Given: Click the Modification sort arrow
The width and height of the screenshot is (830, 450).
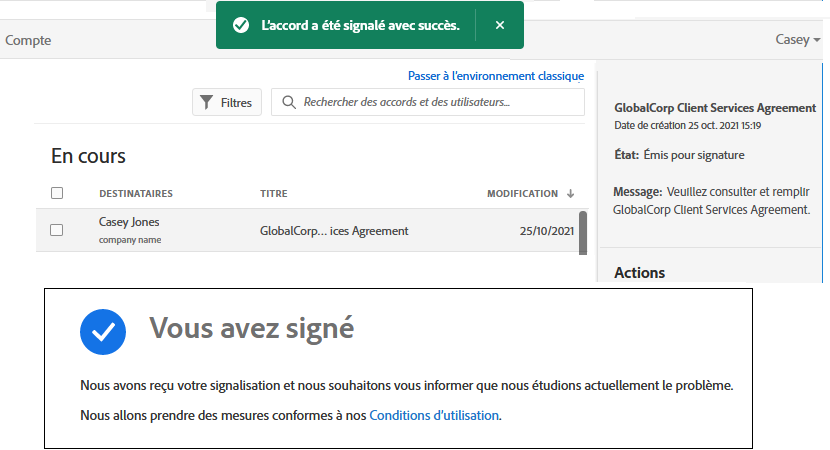Looking at the screenshot, I should pos(571,193).
